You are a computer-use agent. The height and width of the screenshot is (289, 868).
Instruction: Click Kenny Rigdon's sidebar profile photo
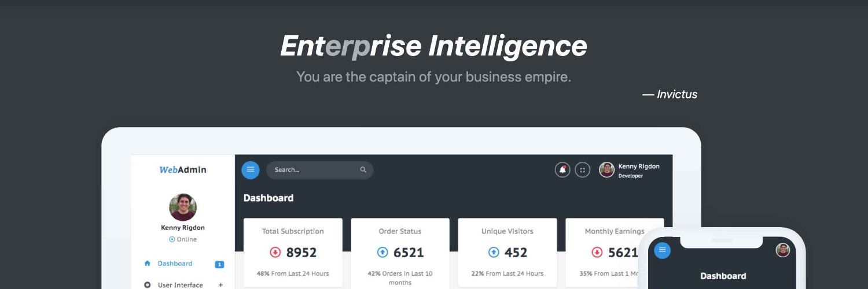pos(183,207)
